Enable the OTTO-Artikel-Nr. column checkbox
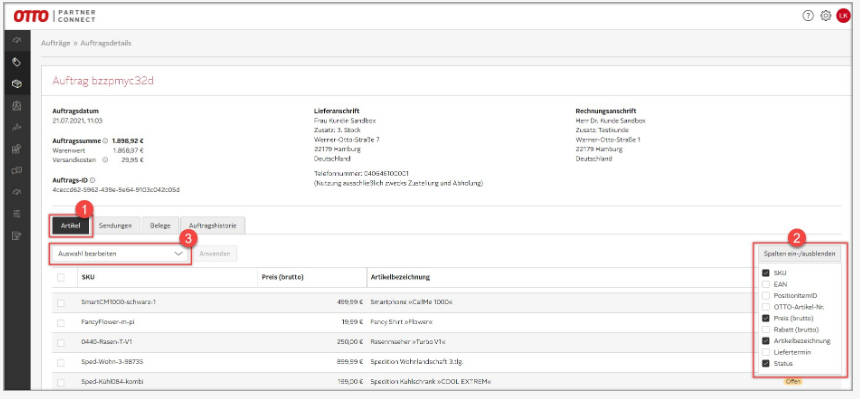 766,306
